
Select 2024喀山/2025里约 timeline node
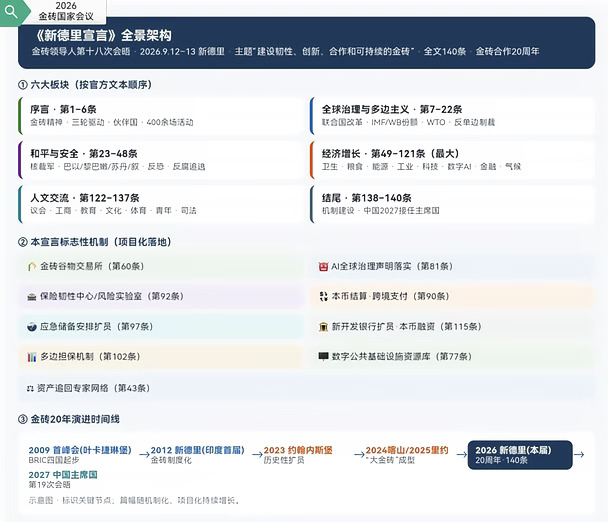[x=407, y=450]
